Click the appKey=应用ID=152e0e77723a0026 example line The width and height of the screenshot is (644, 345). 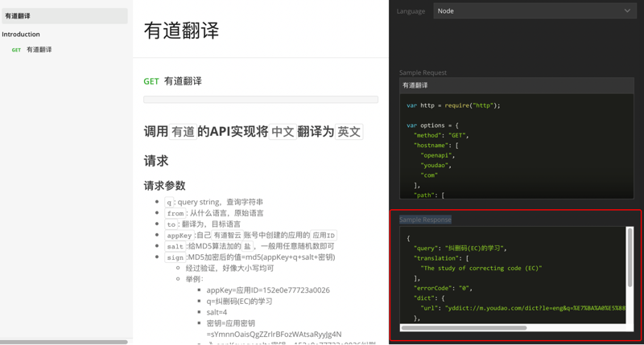268,290
